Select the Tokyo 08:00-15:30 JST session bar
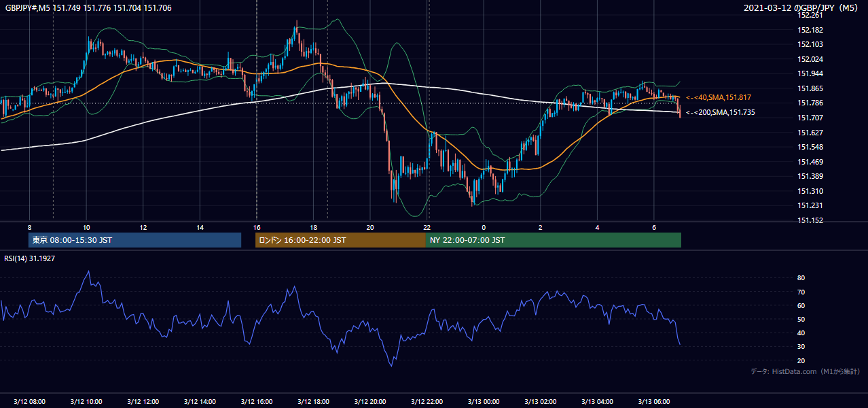 click(x=135, y=240)
